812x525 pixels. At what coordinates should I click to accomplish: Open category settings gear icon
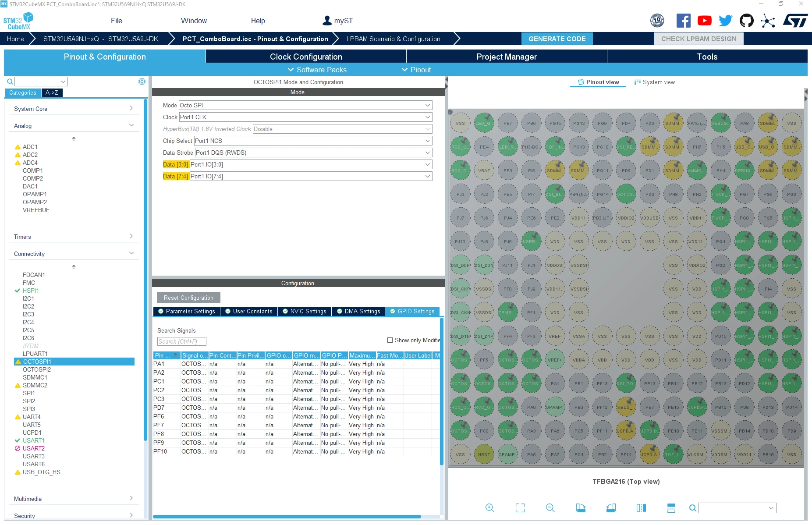tap(142, 82)
